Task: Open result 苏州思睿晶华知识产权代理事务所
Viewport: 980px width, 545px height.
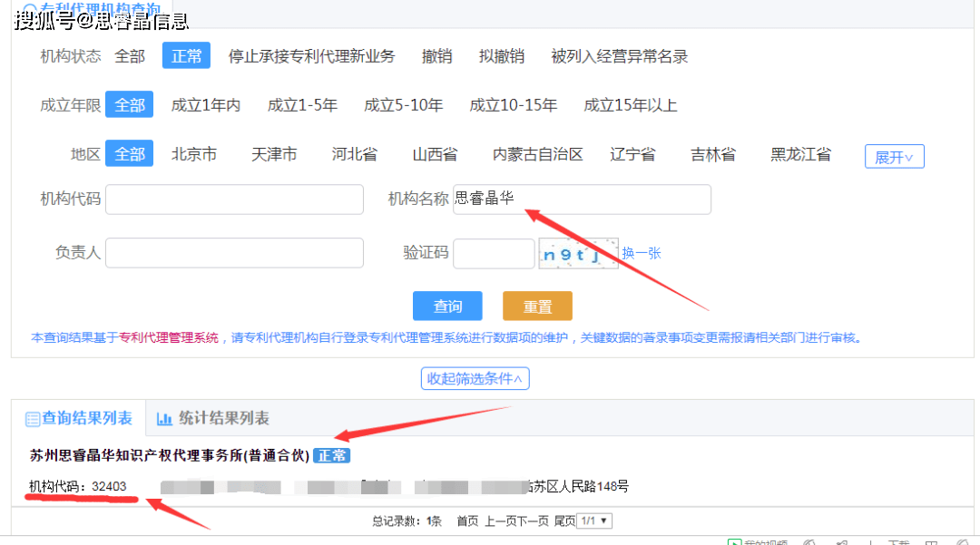Action: tap(170, 454)
